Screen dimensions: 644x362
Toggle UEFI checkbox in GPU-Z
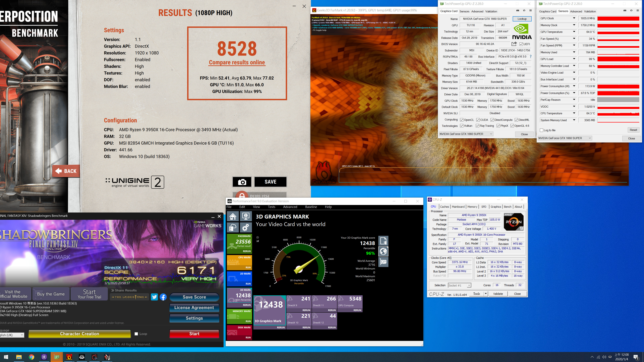(521, 44)
